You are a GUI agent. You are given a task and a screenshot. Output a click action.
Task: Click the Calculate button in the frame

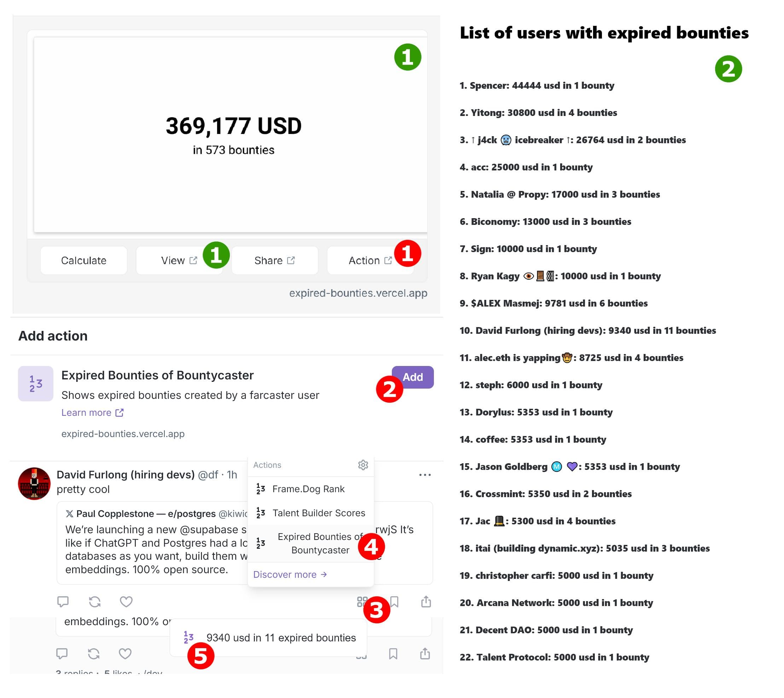pos(83,260)
